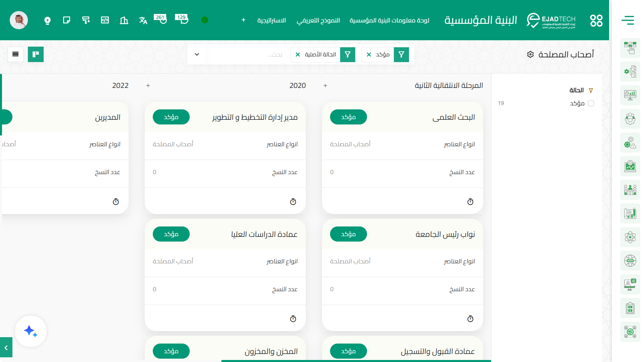Screen dimensions: 644x362
Task: Open the مدير إدارة التخطيط و التطوير card
Action: coord(255,117)
